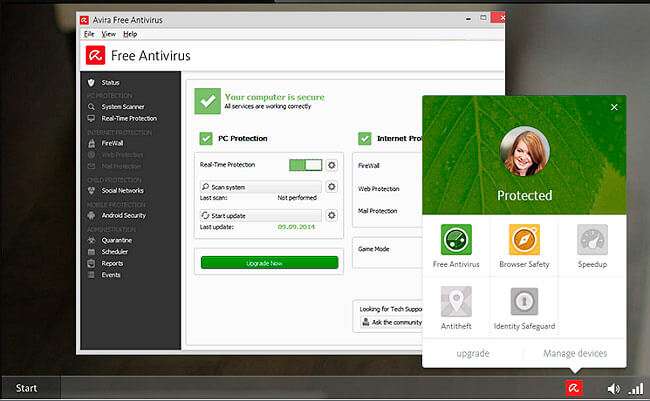Switch off the Real-Time Protection toggle
650x401 pixels.
pyautogui.click(x=306, y=165)
